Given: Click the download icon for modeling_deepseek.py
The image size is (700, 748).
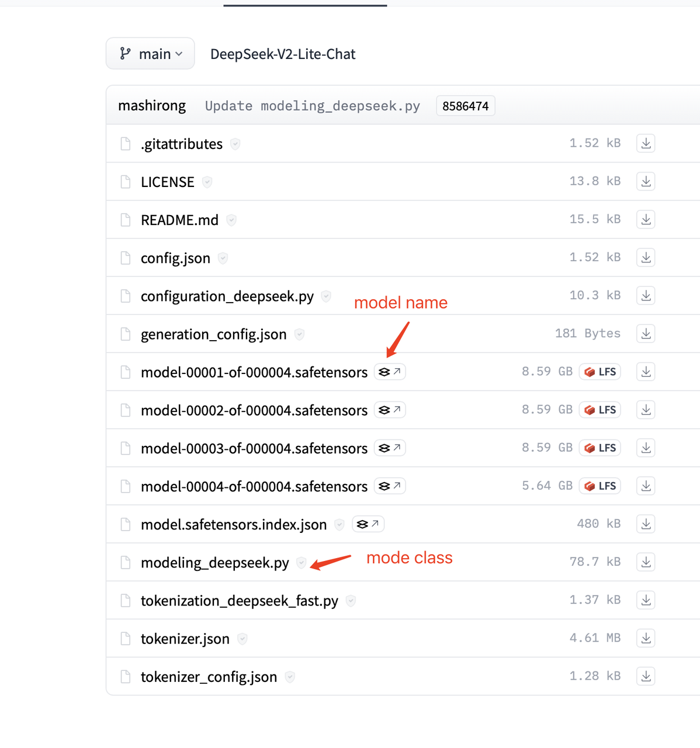Looking at the screenshot, I should 645,562.
